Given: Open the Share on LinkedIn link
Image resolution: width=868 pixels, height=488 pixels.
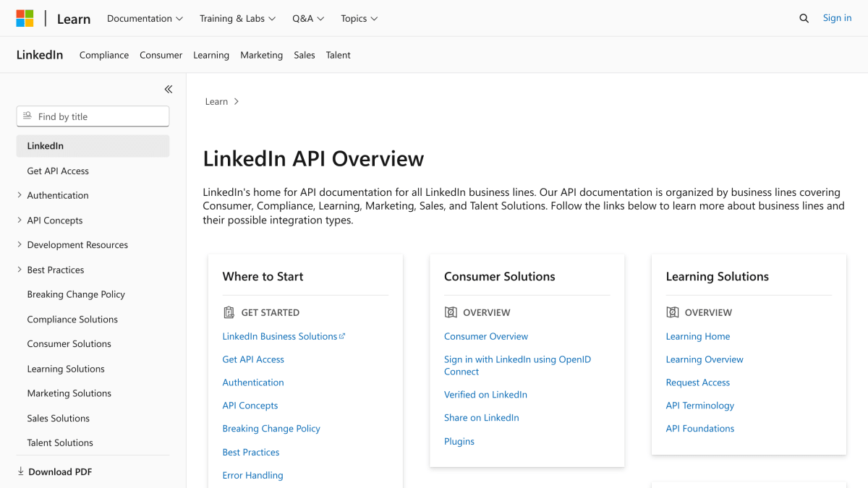Looking at the screenshot, I should (x=482, y=417).
